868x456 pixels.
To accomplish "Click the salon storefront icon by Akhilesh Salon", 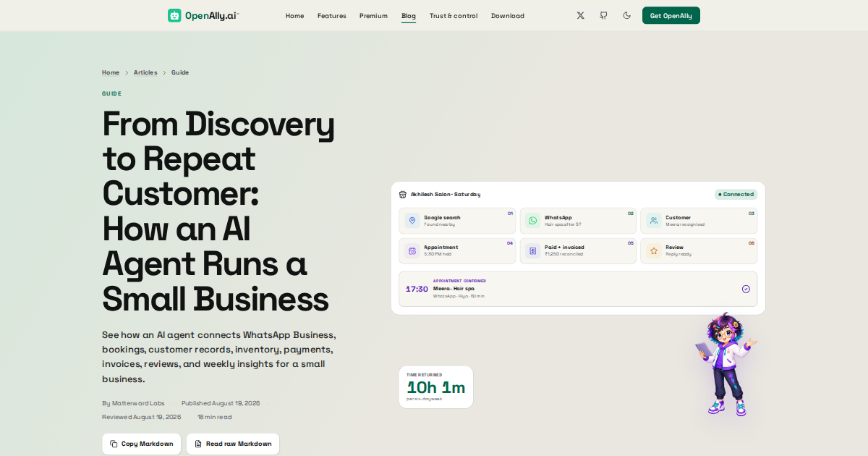I will [x=403, y=194].
